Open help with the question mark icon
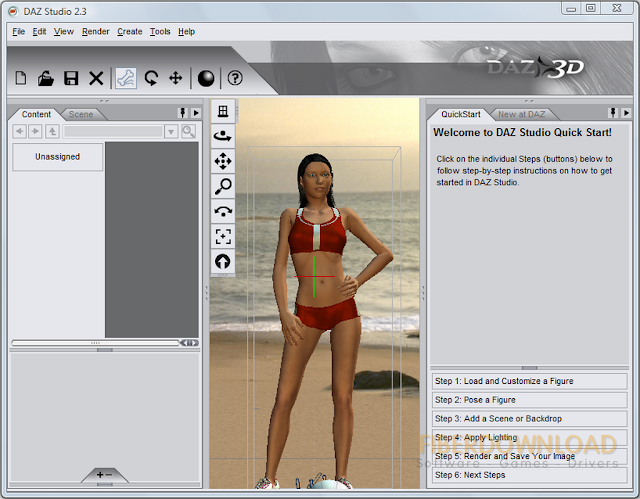This screenshot has height=499, width=640. pos(235,78)
